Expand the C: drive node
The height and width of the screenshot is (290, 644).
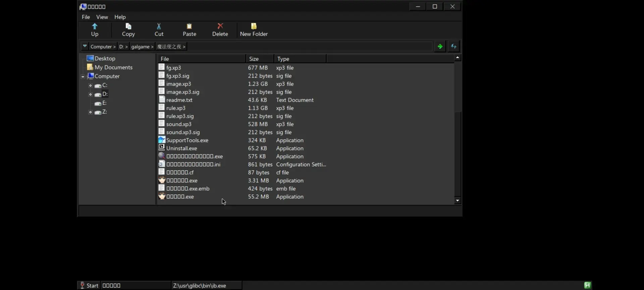tap(90, 86)
